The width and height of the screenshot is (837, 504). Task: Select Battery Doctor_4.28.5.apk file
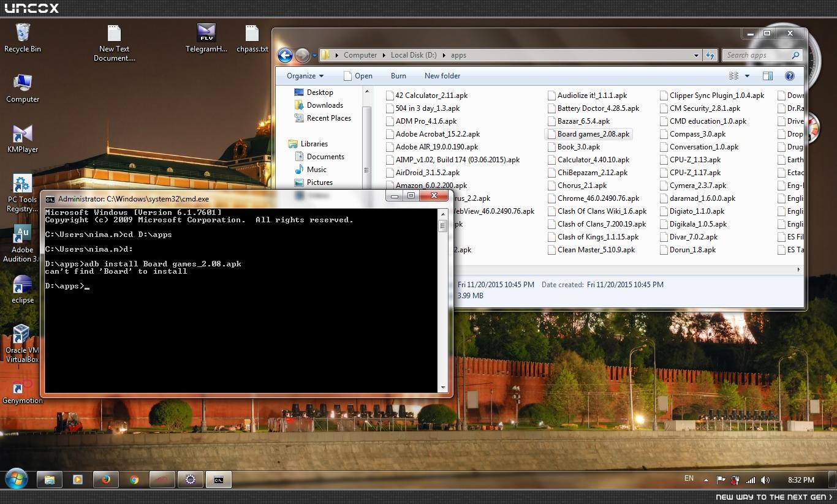(x=593, y=108)
